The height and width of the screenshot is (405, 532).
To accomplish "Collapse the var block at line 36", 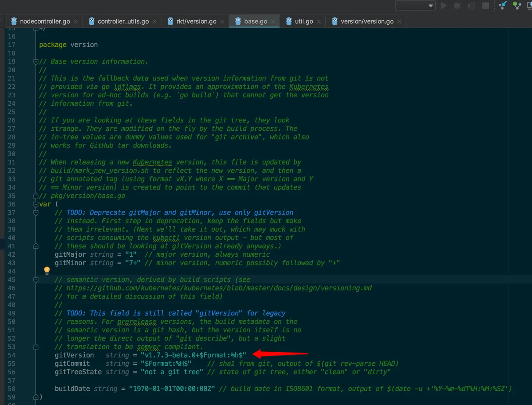I will (36, 204).
